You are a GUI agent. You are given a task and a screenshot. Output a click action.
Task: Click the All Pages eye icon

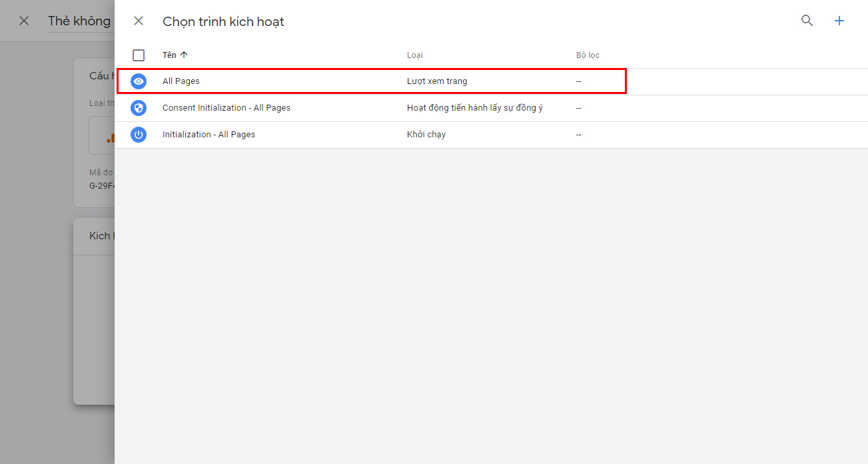[139, 81]
